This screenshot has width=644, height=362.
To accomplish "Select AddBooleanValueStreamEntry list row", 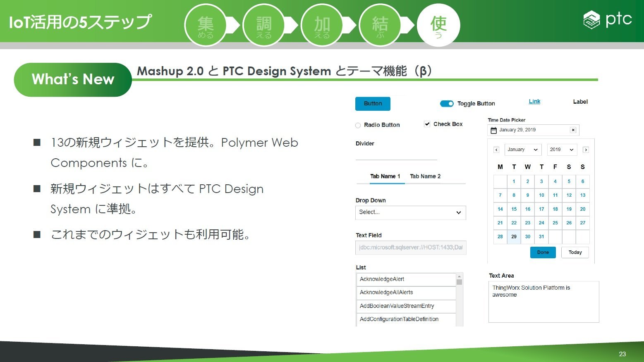I will point(406,306).
